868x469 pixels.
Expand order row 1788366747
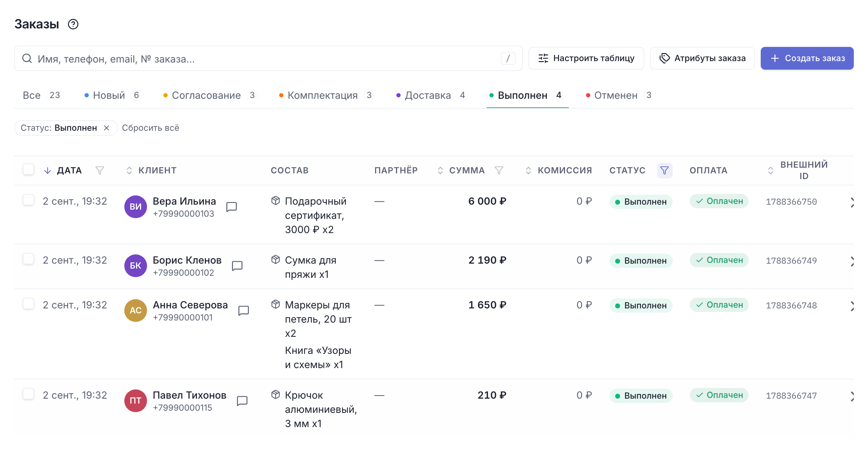tap(852, 397)
